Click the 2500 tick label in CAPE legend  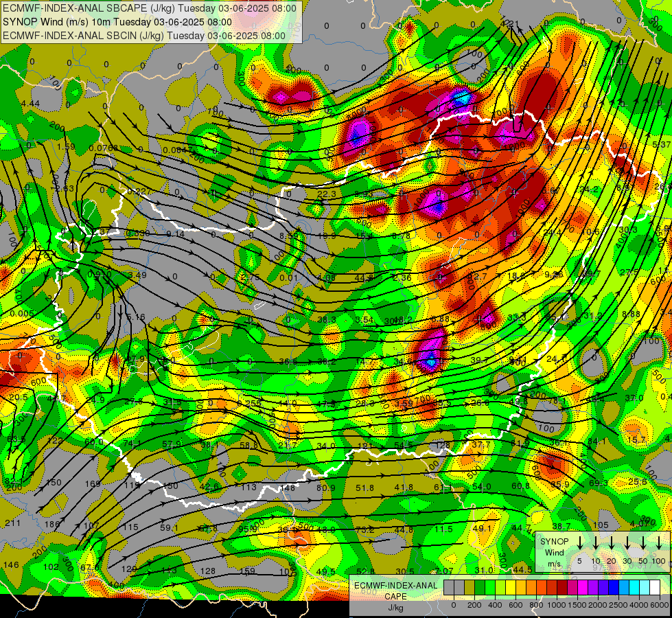point(618,606)
